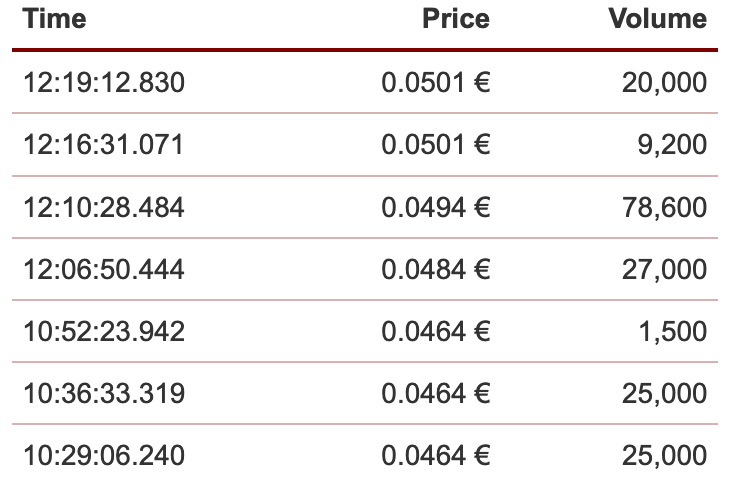Screen dimensions: 736x492
Task: Click the 0.0494 € price cell
Action: pyautogui.click(x=436, y=208)
